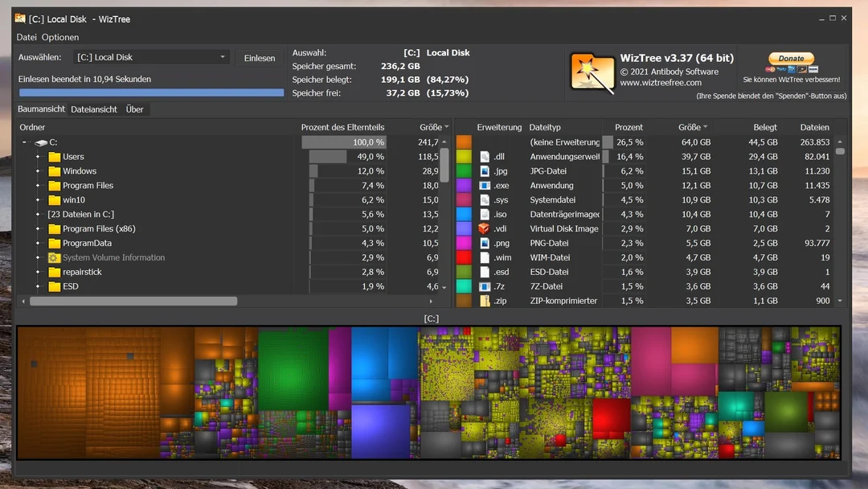868x489 pixels.
Task: Click the .dll file type icon
Action: (485, 157)
